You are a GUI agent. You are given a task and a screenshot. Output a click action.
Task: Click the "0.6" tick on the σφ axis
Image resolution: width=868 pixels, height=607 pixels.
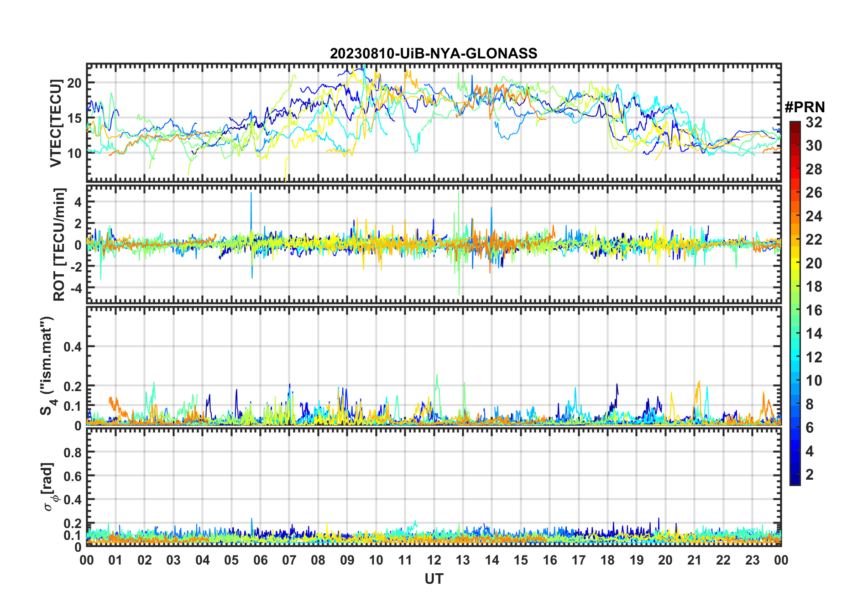[73, 476]
